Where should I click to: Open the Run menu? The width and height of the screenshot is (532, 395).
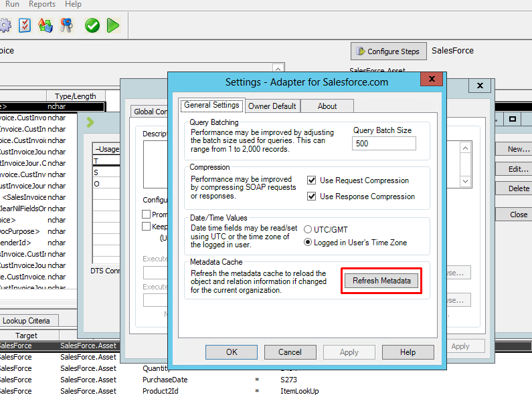tap(12, 4)
